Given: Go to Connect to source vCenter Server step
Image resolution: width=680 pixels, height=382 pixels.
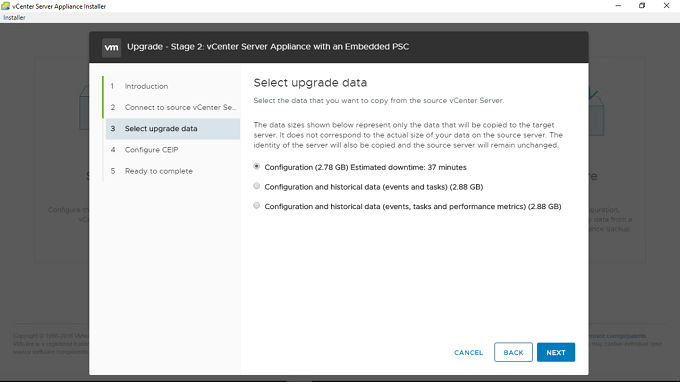Looking at the screenshot, I should pos(180,108).
